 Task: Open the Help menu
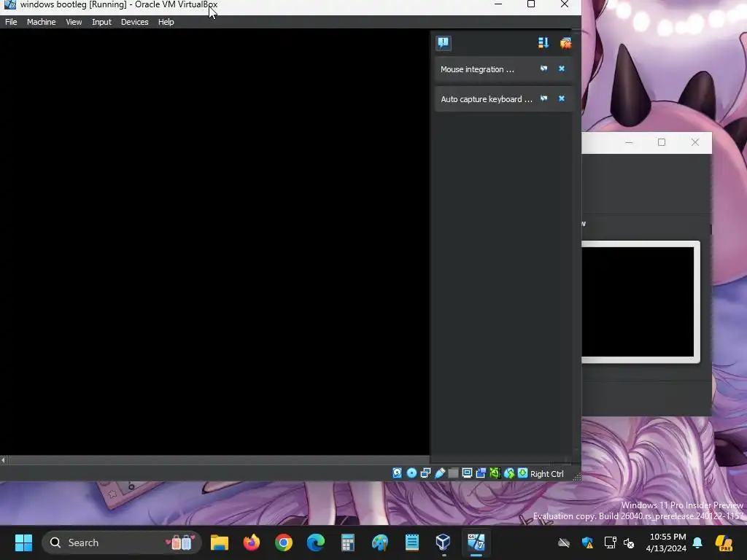click(166, 22)
